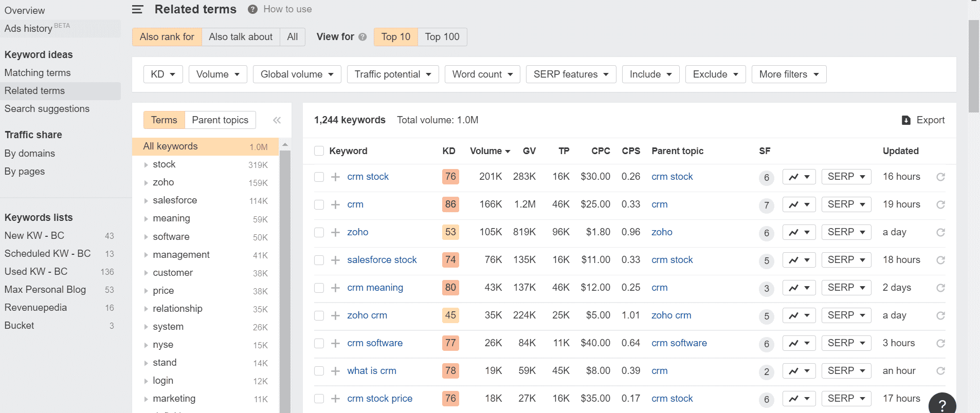Screen dimensions: 980x413
Task: Add what is crm keyword via plus icon
Action: click(336, 371)
